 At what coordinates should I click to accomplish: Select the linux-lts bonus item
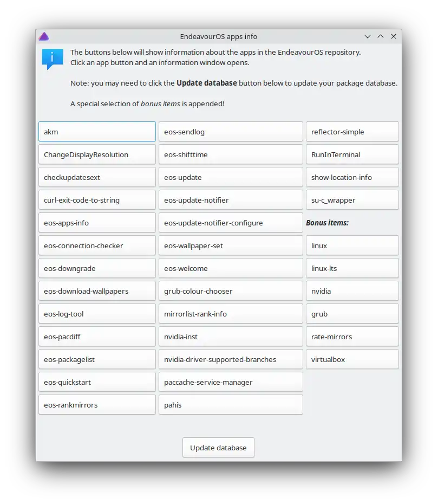click(352, 268)
